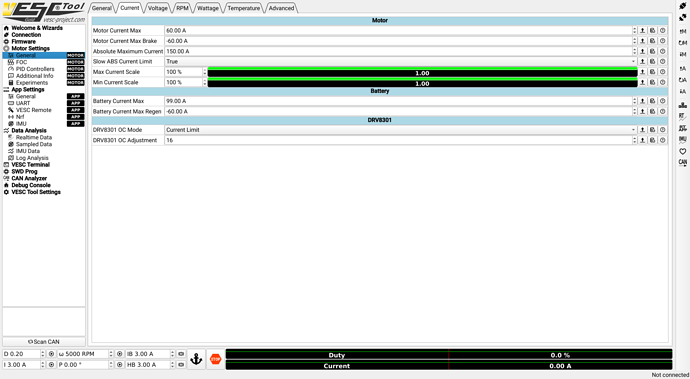Click the Battery Current Max Regen field
Screen dimensions: 690x379
398,111
